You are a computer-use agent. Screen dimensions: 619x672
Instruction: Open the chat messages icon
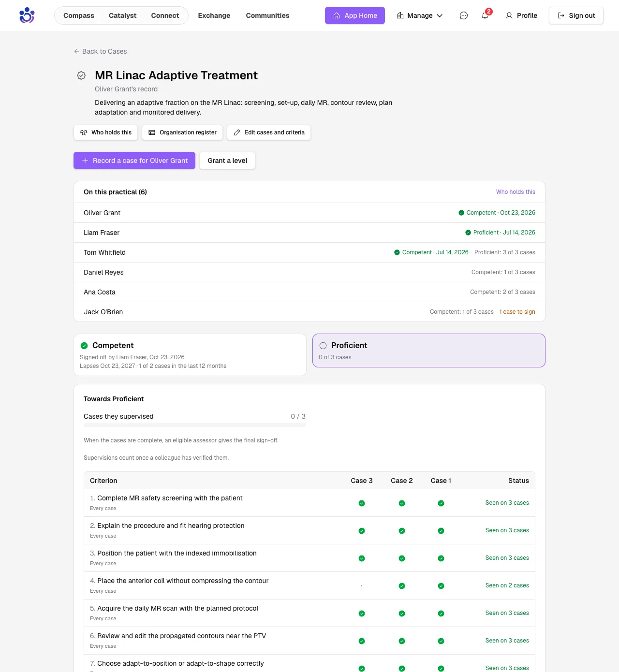tap(463, 15)
